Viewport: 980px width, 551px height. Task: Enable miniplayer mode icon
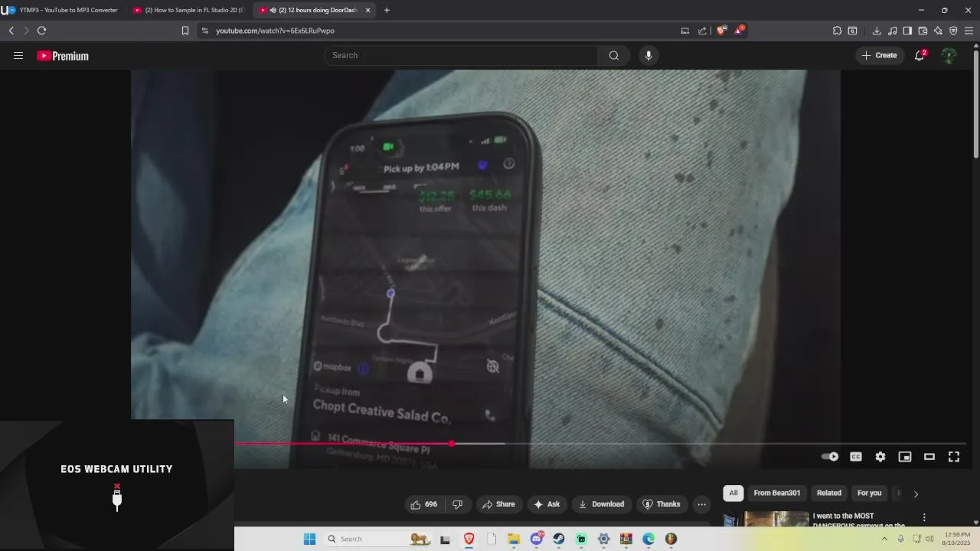coord(905,457)
